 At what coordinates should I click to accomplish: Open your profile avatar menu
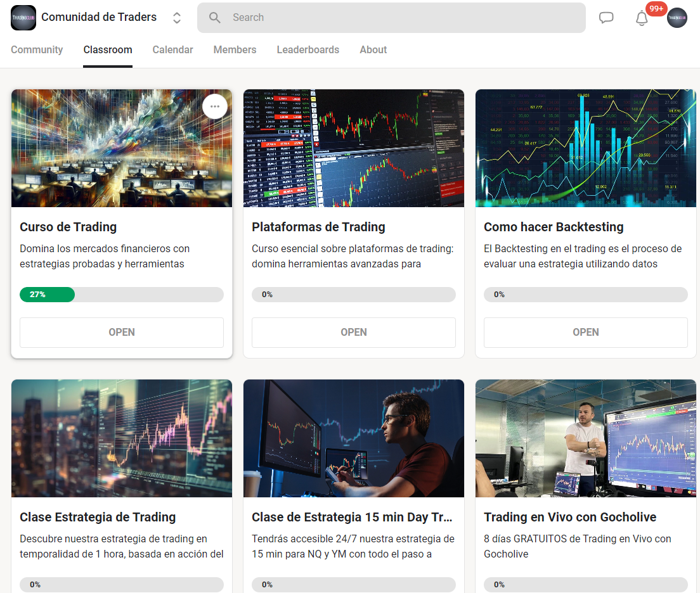(x=677, y=18)
